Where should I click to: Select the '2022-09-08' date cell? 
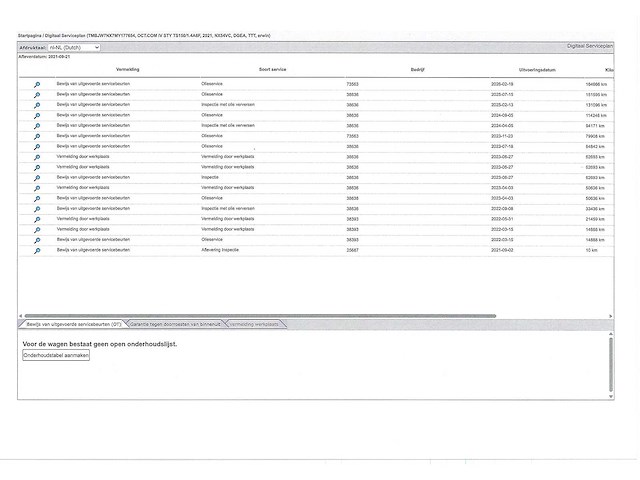click(x=502, y=209)
